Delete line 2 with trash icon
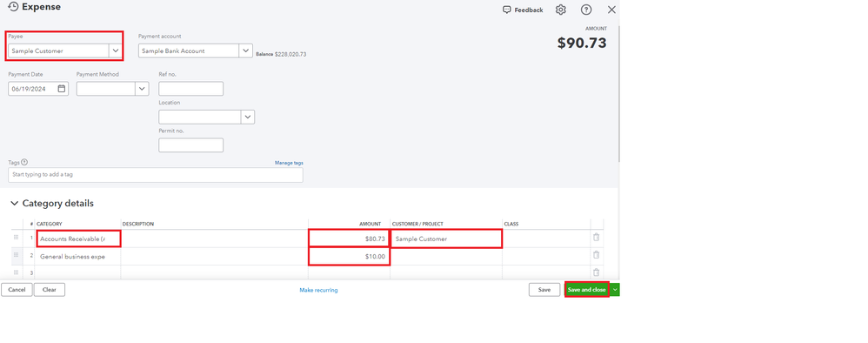868x343 pixels. (596, 255)
